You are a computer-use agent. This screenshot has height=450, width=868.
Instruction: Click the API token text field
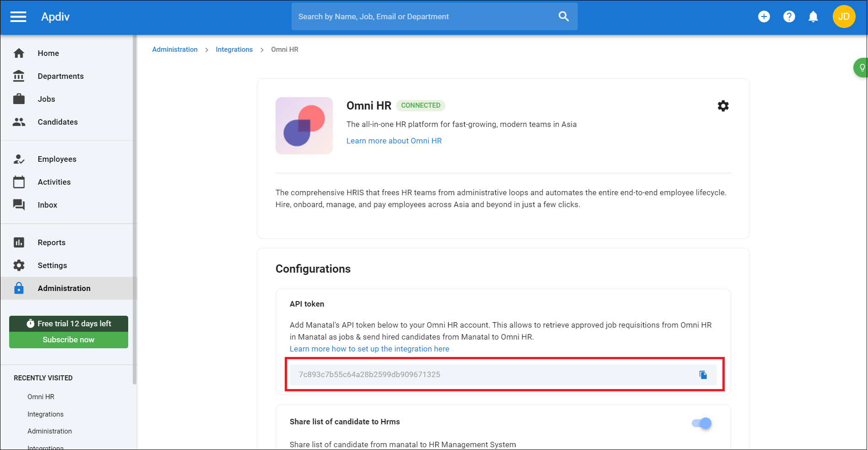click(x=503, y=375)
